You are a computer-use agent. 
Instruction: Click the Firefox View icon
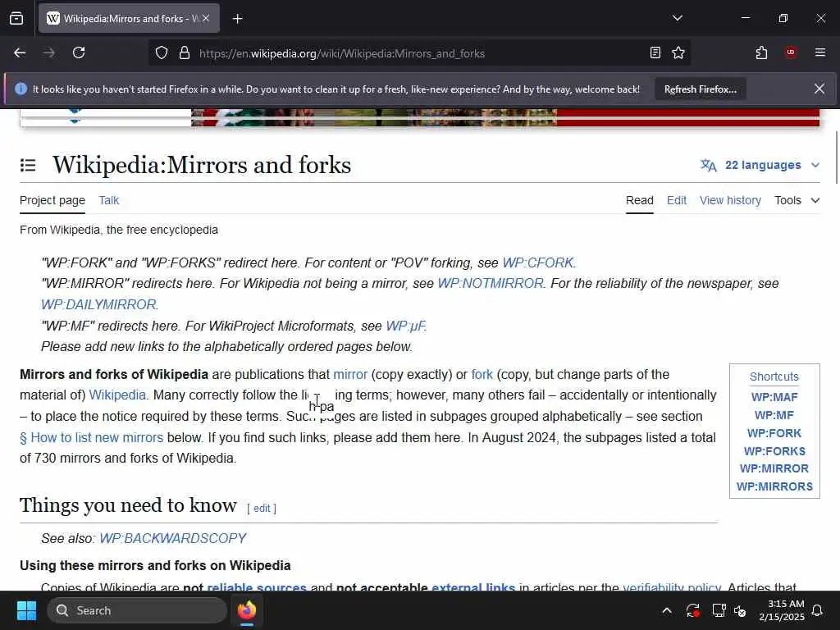pyautogui.click(x=16, y=19)
